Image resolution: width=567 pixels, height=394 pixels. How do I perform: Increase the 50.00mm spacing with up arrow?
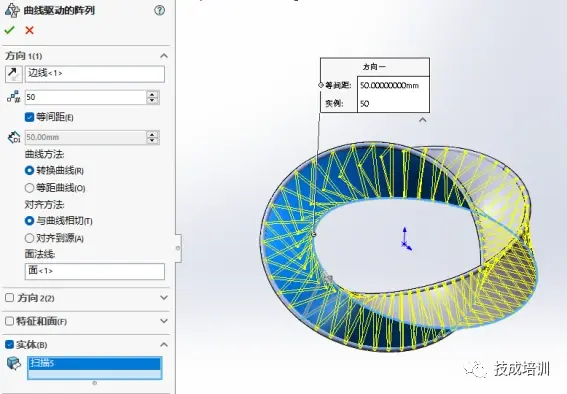(153, 134)
